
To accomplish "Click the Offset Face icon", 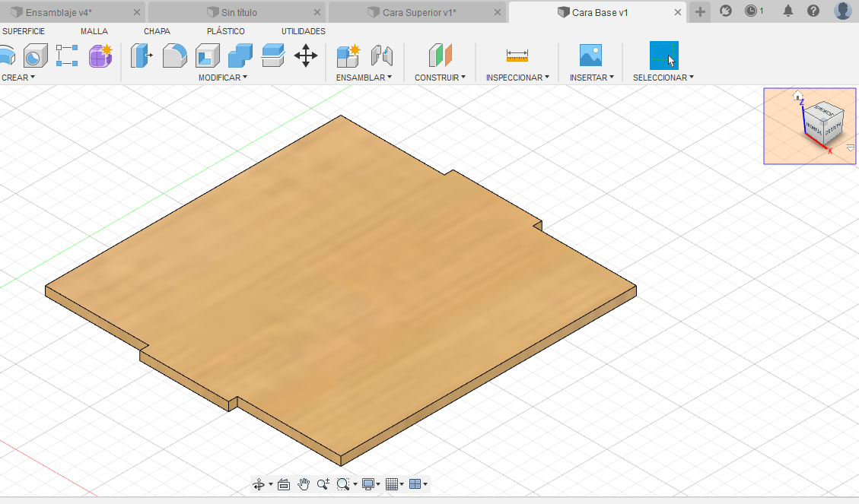I will 273,55.
